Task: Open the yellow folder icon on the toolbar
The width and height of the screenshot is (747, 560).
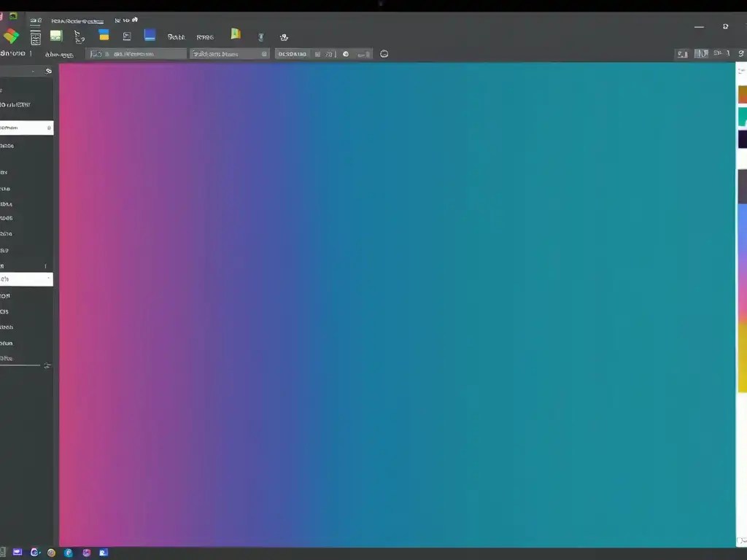Action: click(x=235, y=34)
